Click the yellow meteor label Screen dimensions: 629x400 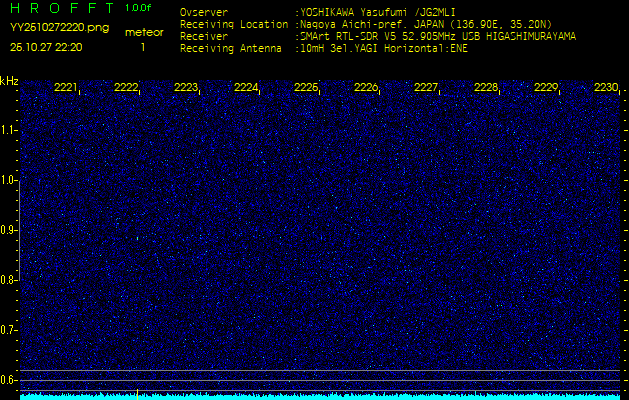click(x=144, y=32)
